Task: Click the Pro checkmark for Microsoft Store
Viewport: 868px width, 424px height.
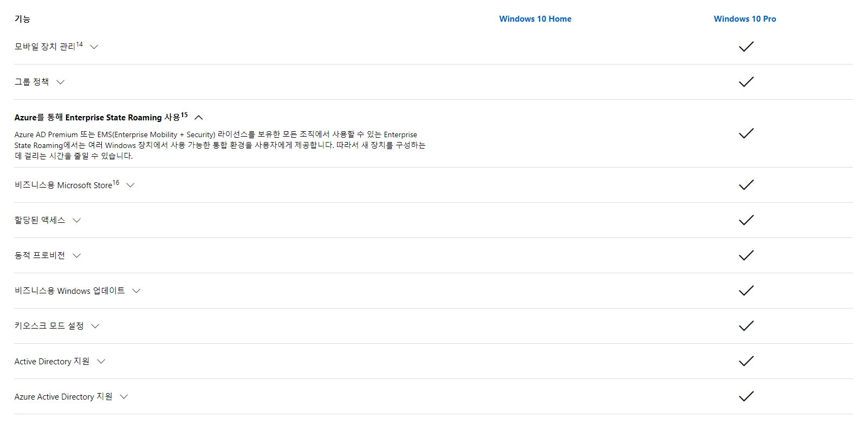Action: click(746, 185)
